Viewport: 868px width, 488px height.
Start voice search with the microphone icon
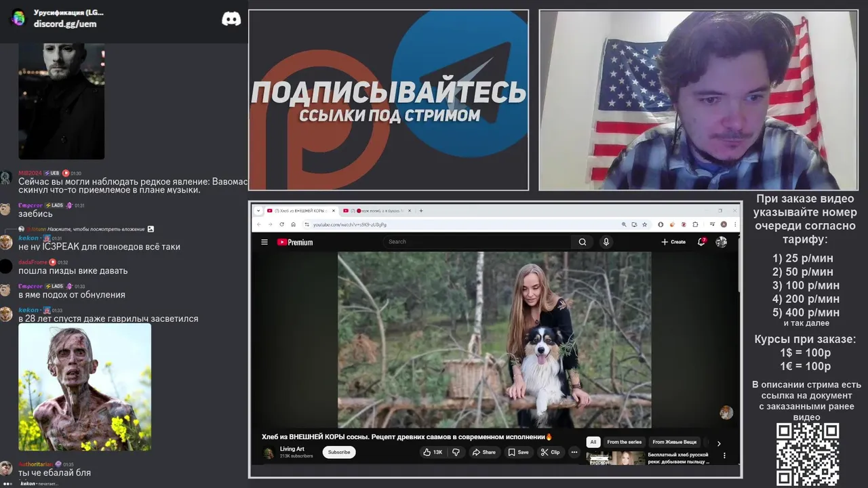click(606, 242)
